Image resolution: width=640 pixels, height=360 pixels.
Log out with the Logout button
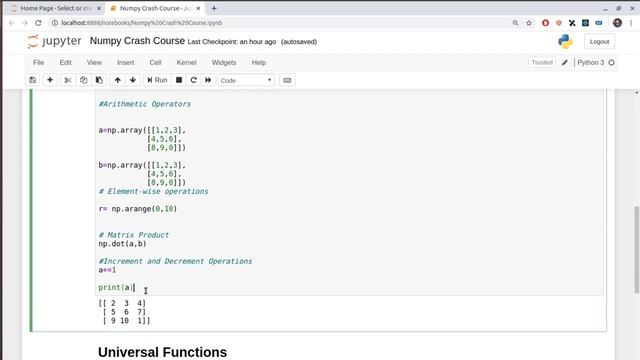click(599, 42)
